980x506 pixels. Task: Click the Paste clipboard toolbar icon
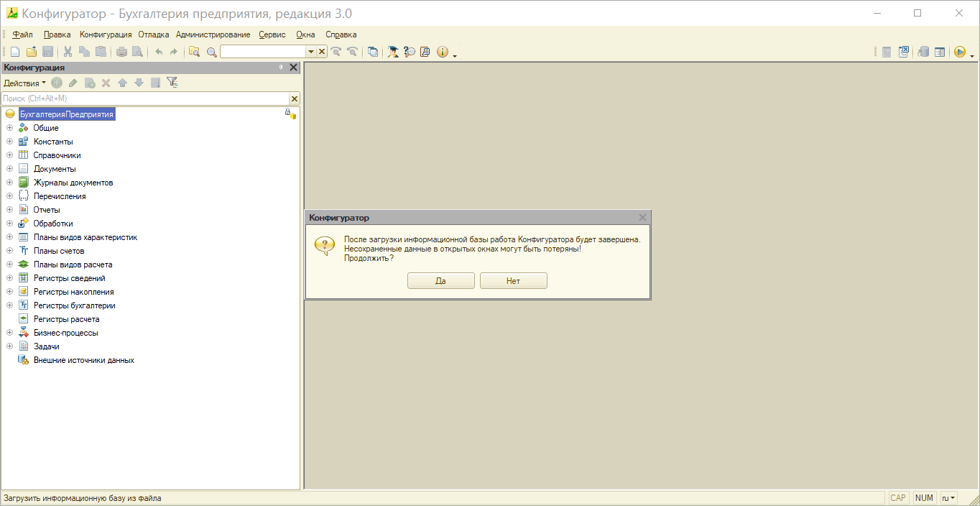click(x=101, y=52)
